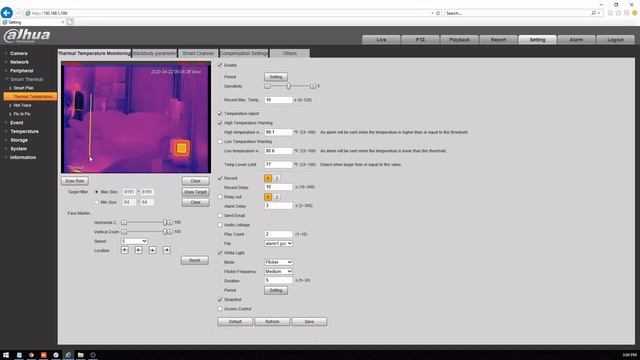Select Record channel 2 button
640x360 pixels.
[276, 178]
